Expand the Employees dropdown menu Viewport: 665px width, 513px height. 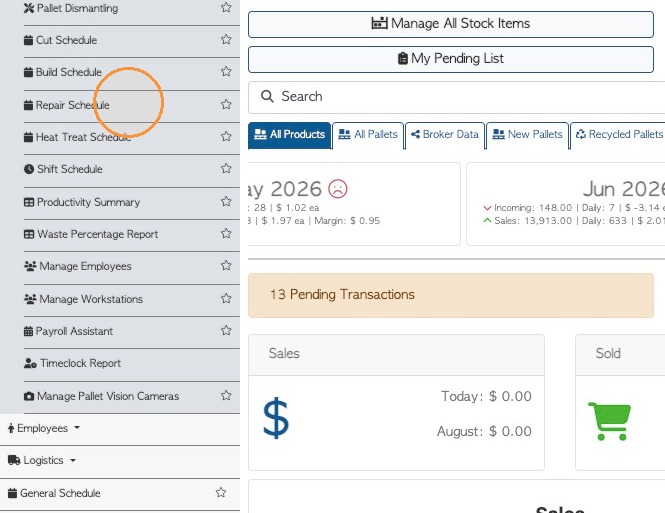pos(44,428)
